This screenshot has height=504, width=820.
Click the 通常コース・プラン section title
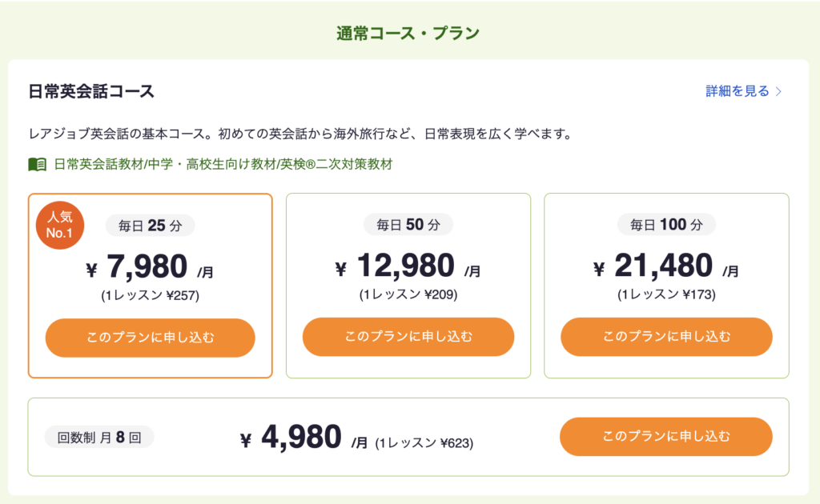pos(408,33)
